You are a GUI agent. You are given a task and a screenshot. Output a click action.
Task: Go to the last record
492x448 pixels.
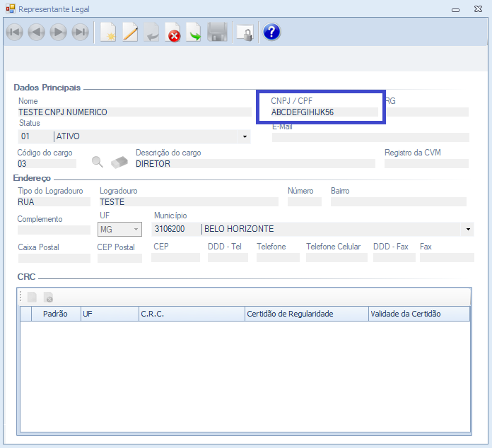click(81, 33)
